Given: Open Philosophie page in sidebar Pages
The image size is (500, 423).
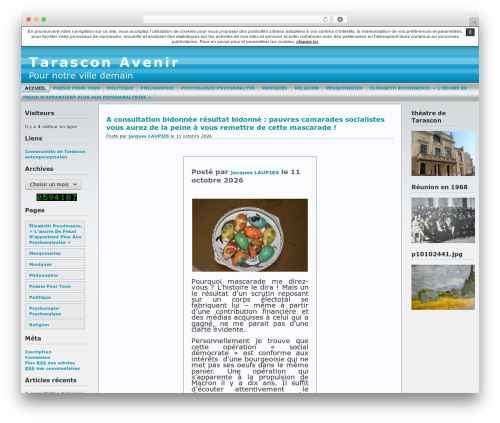Looking at the screenshot, I should 55,275.
